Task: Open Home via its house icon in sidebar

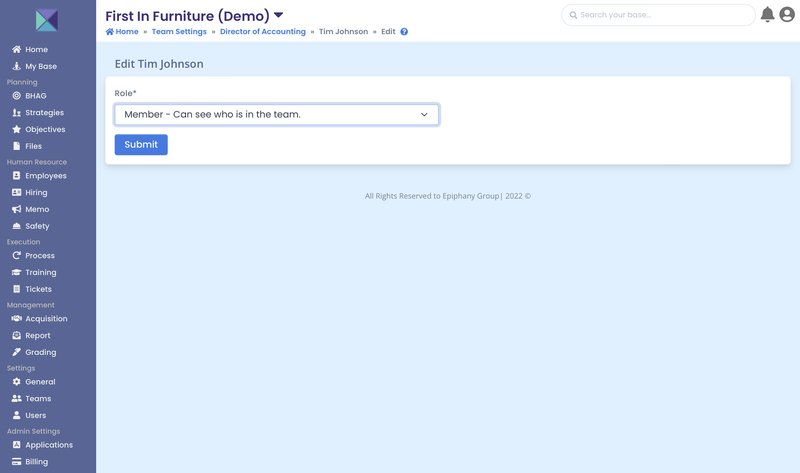Action: pyautogui.click(x=16, y=49)
